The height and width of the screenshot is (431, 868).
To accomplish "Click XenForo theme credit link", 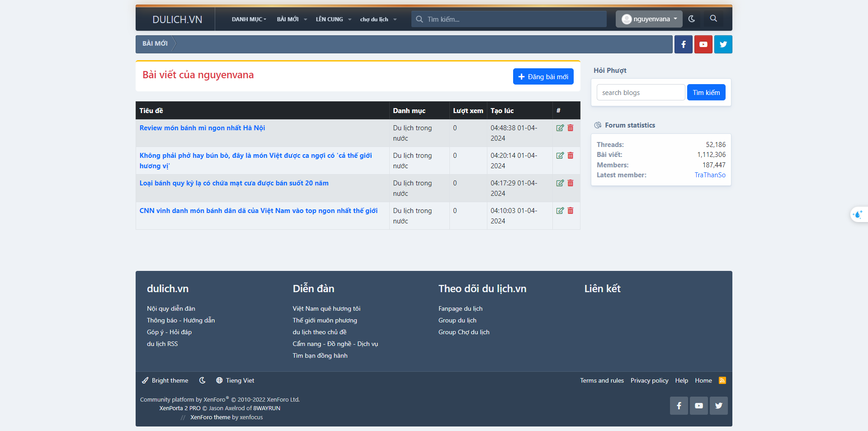I will coord(210,417).
